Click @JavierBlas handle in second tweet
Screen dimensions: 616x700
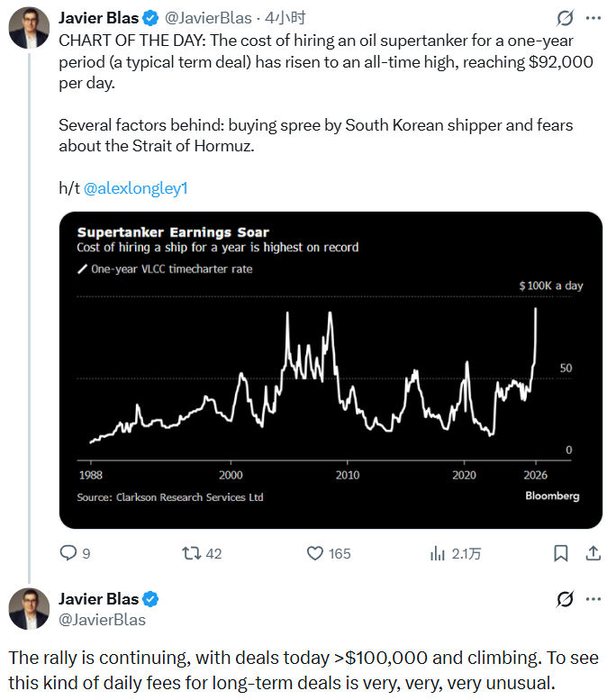tap(102, 619)
